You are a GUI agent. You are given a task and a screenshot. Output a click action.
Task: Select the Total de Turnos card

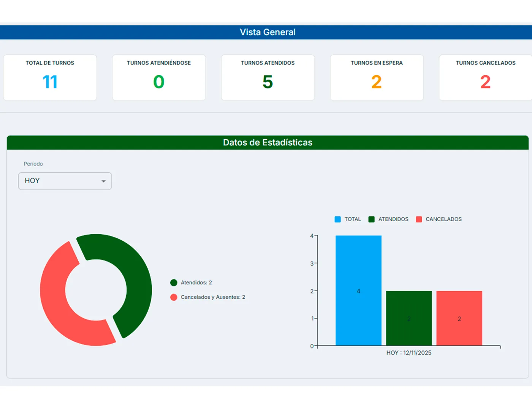[50, 78]
